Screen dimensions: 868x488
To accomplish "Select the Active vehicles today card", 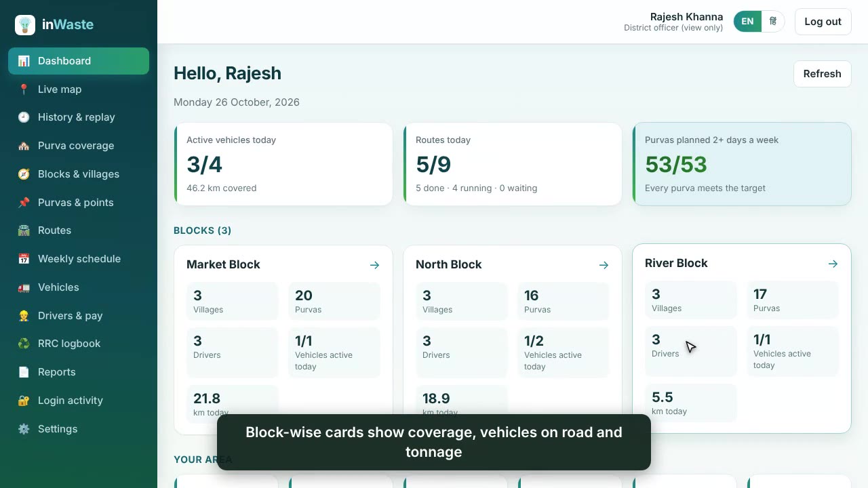I will click(x=283, y=164).
